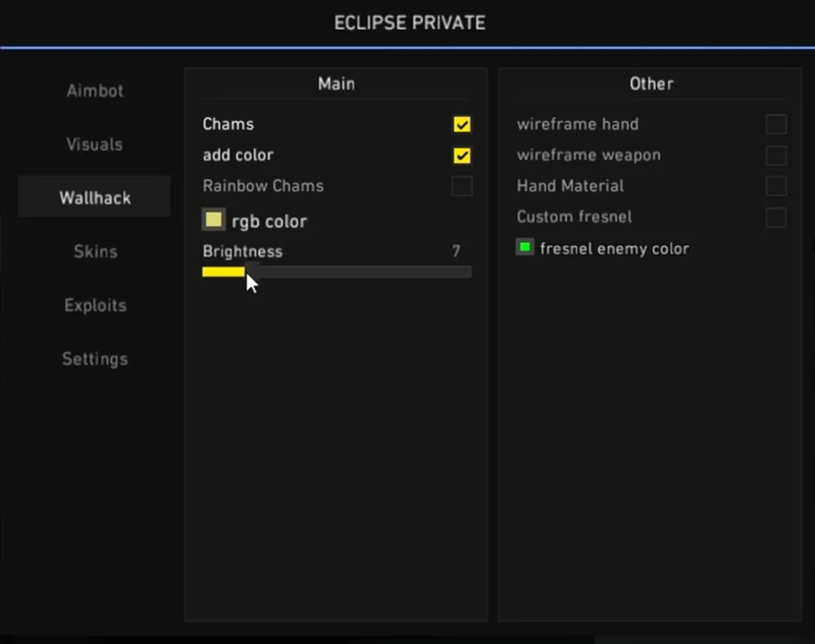Turn on the Custom fresnel checkbox
This screenshot has height=644, width=815.
tap(776, 218)
